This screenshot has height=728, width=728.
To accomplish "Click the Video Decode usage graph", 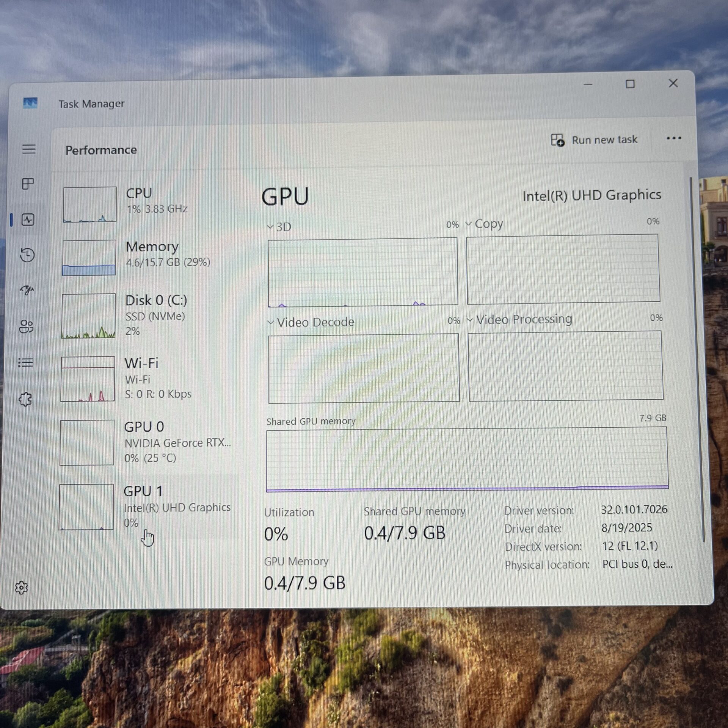I will pyautogui.click(x=364, y=369).
